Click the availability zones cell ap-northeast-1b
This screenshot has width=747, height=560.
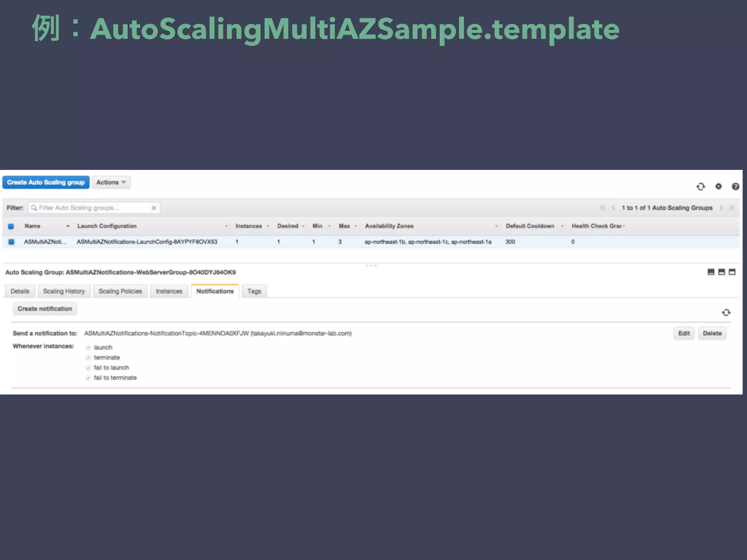[x=428, y=242]
